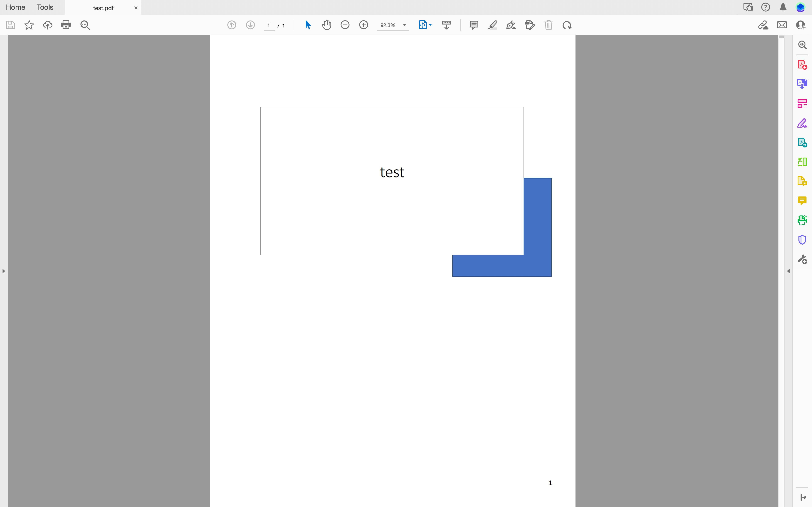Click the Zoom in plus icon
This screenshot has width=812, height=507.
pos(363,25)
